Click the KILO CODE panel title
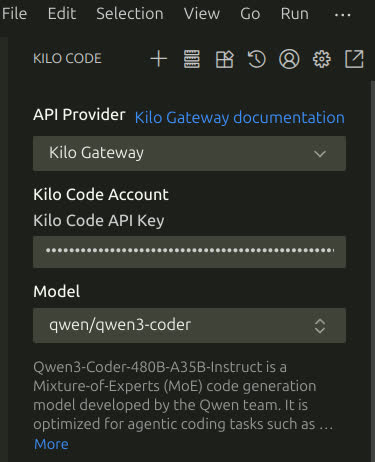 pos(67,59)
